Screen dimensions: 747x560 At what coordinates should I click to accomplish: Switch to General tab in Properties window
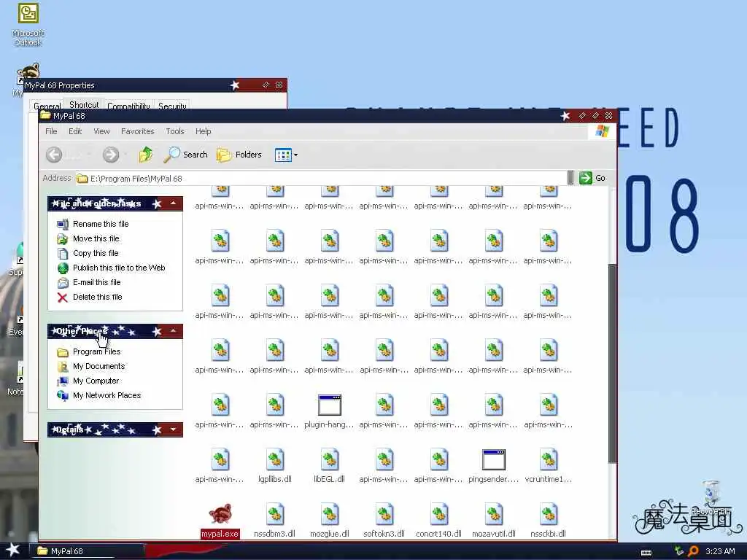click(x=47, y=106)
